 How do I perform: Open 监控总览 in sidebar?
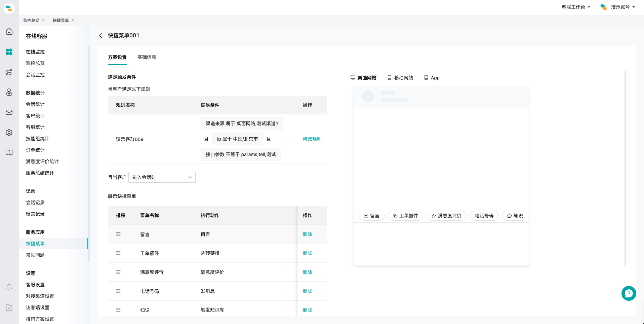coord(35,63)
